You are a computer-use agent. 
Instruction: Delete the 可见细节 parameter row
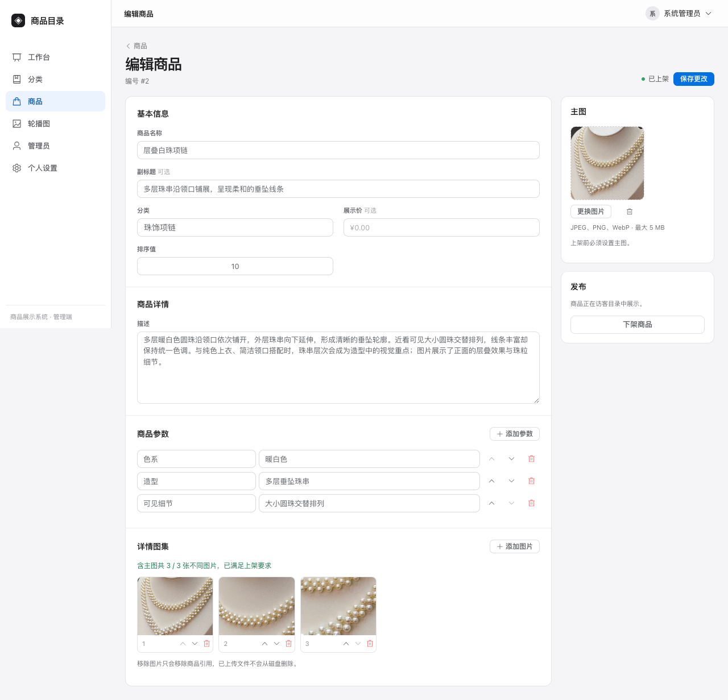click(x=531, y=503)
